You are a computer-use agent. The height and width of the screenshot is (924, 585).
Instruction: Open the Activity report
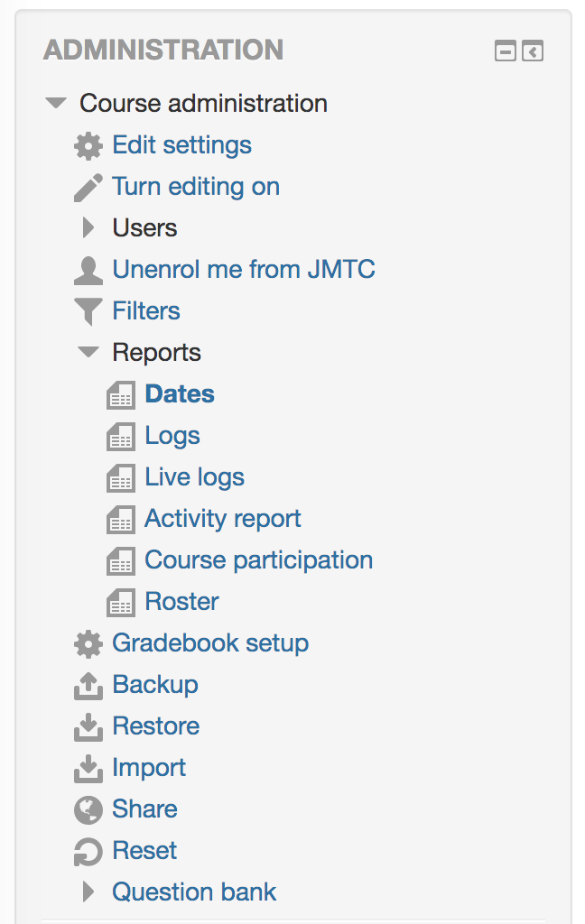(223, 519)
